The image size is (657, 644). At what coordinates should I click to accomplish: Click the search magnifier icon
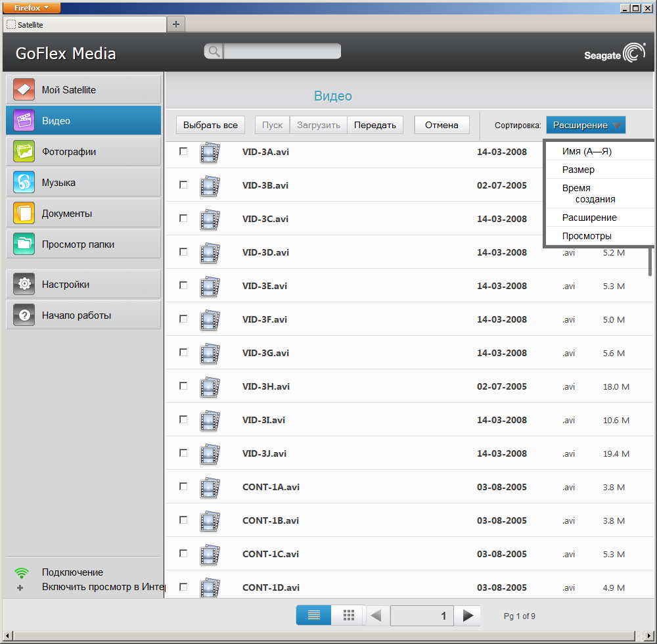[x=214, y=51]
